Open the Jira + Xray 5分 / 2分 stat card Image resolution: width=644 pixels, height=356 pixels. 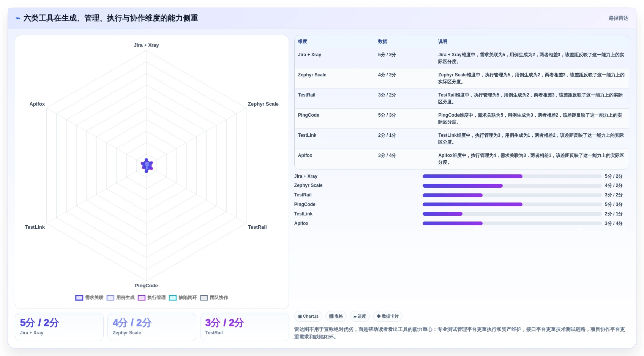[59, 327]
